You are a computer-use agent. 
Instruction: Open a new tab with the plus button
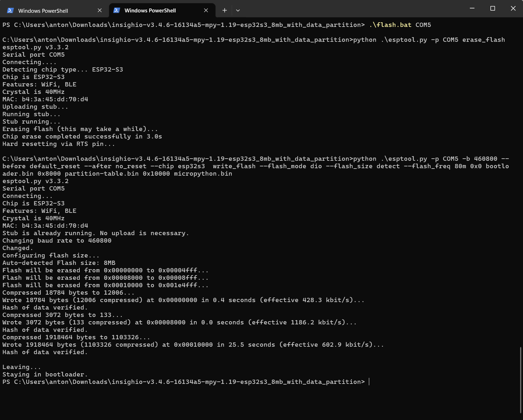[224, 11]
